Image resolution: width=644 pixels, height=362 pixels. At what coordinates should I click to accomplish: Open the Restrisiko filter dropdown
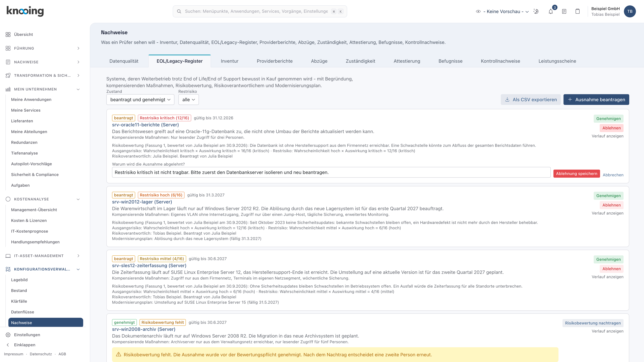tap(189, 100)
